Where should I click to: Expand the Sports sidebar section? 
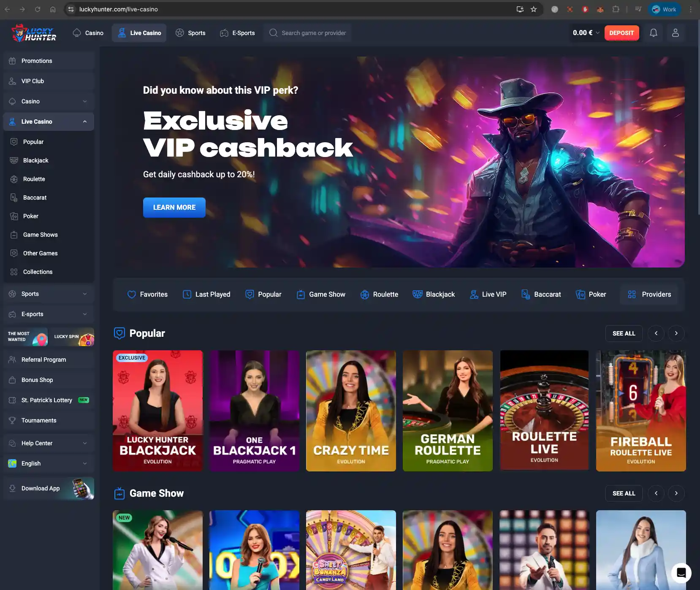49,294
